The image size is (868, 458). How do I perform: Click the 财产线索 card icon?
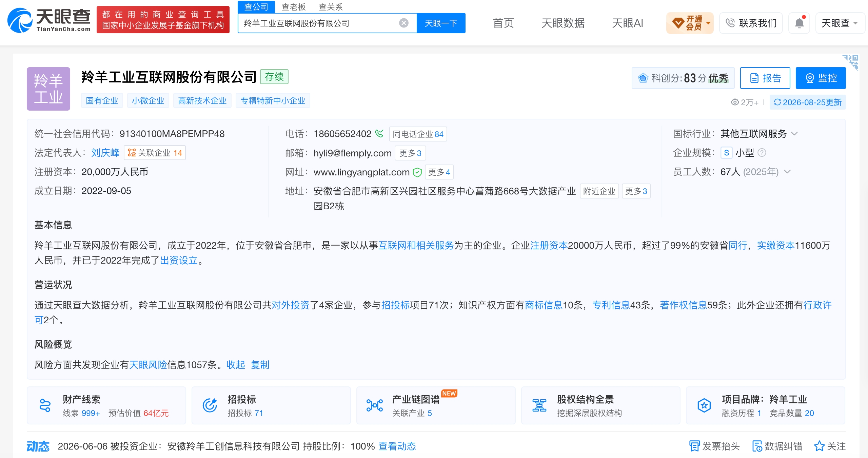tap(45, 405)
